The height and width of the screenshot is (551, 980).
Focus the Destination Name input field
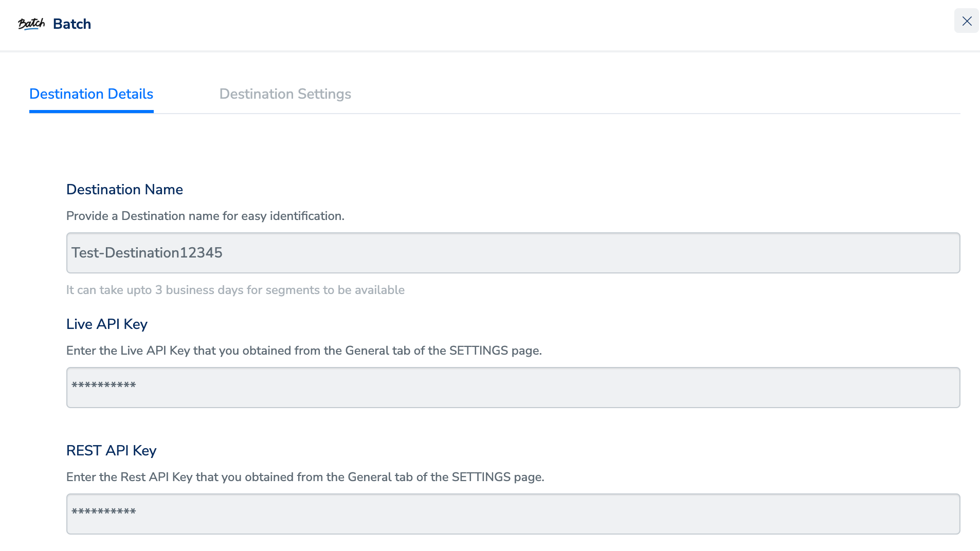[513, 253]
